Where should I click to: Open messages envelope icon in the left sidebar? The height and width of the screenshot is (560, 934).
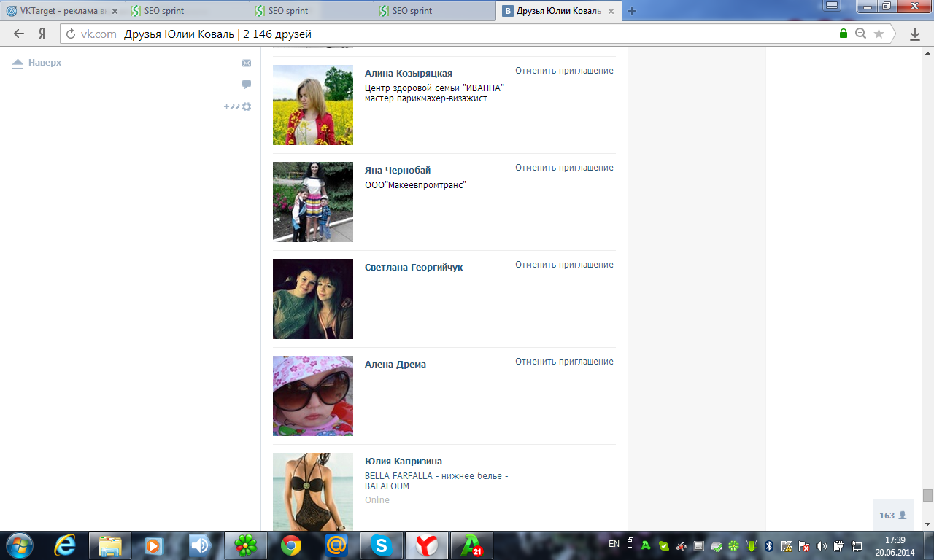click(x=247, y=63)
